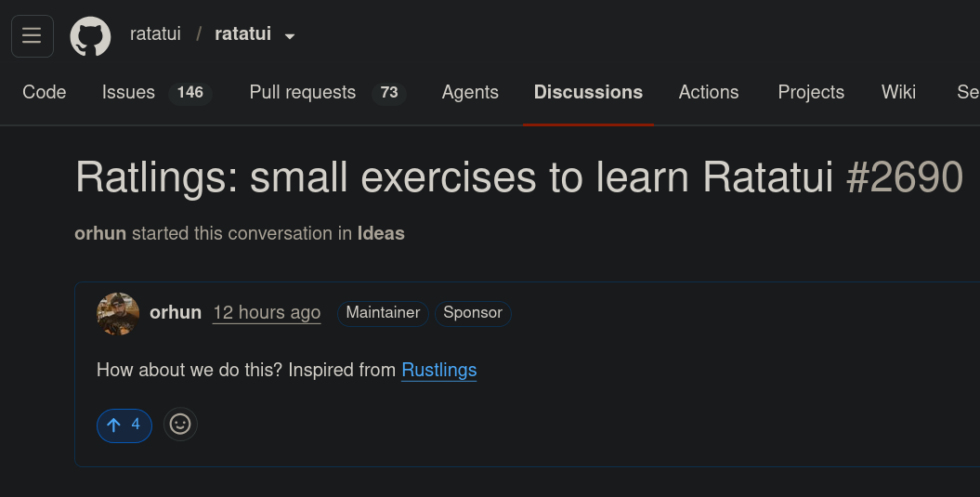
Task: Open the Wiki tab
Action: coord(899,92)
